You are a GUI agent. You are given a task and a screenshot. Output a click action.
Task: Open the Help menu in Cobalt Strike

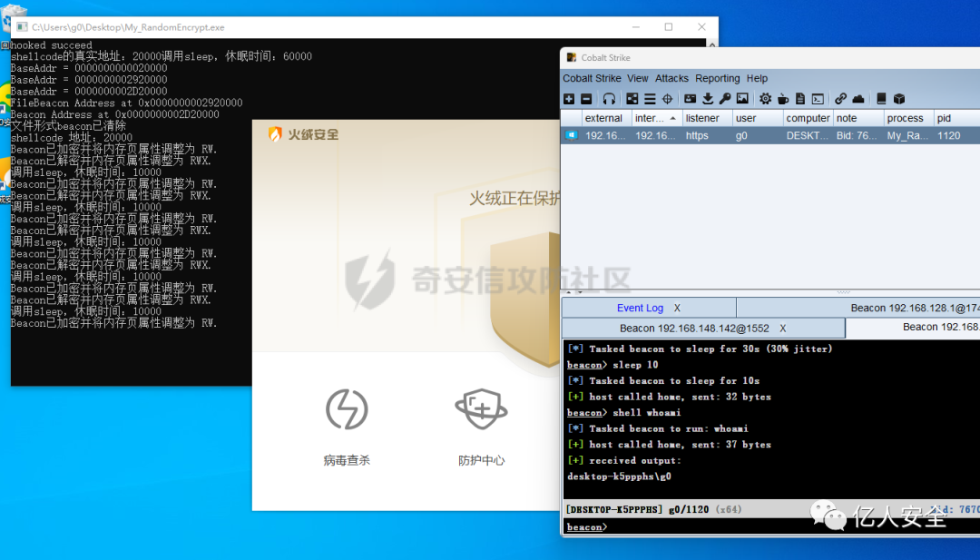pos(757,78)
